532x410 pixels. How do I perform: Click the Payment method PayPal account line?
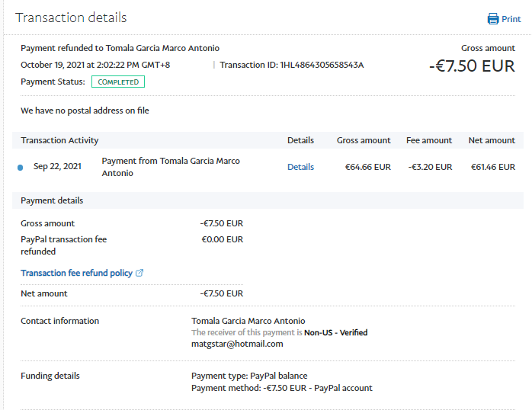pyautogui.click(x=281, y=388)
